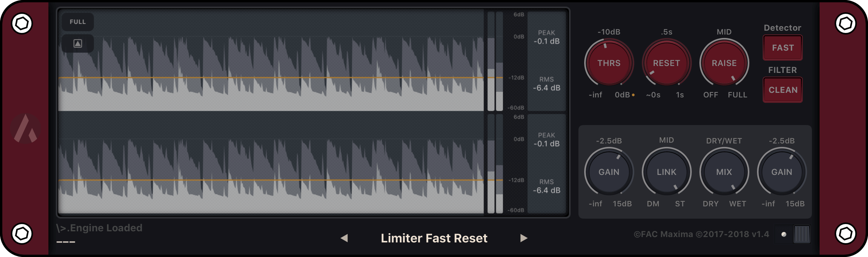The image size is (868, 257).
Task: Click the LINK stereo knob
Action: (x=666, y=172)
